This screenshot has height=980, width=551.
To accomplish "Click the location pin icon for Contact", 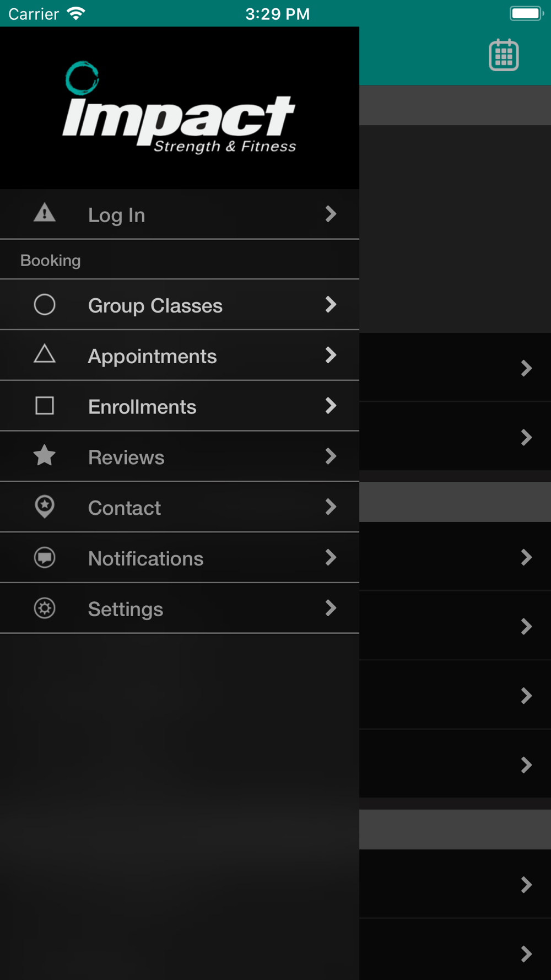I will (x=45, y=507).
